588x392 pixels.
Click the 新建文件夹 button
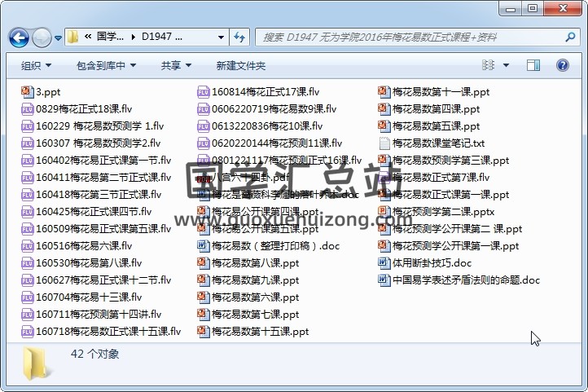tap(241, 65)
